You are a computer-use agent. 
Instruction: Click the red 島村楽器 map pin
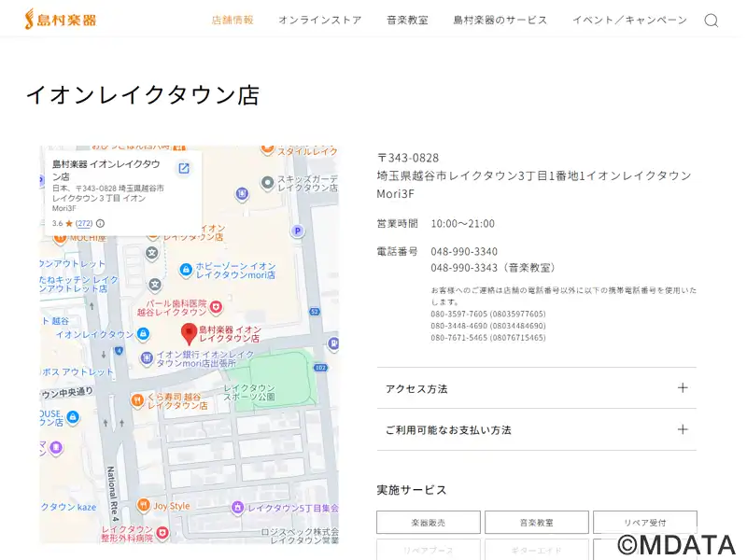coord(190,333)
